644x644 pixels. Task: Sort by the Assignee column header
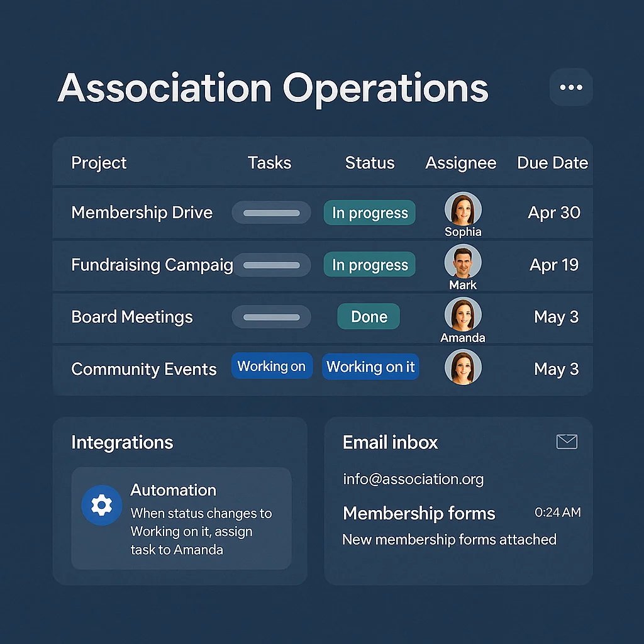[461, 164]
